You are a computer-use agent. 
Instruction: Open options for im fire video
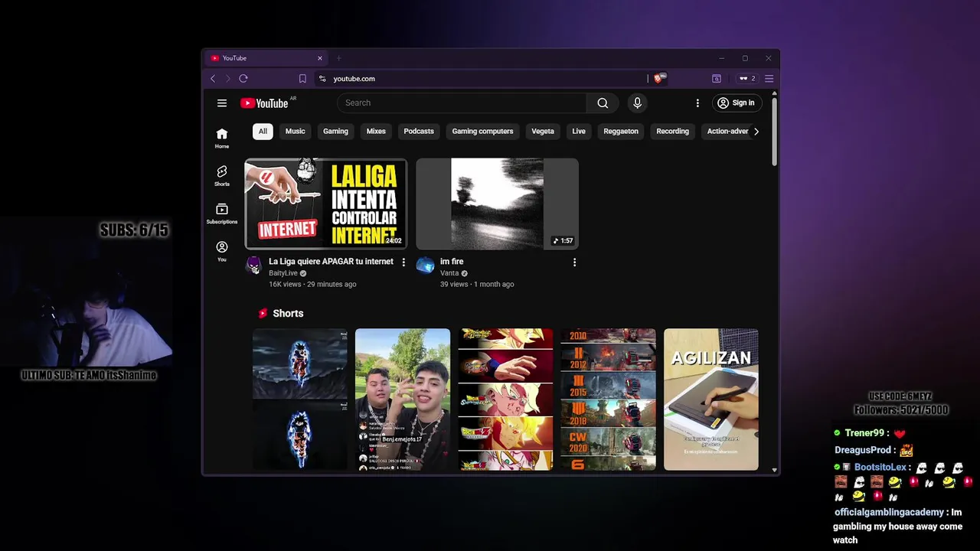pyautogui.click(x=574, y=262)
